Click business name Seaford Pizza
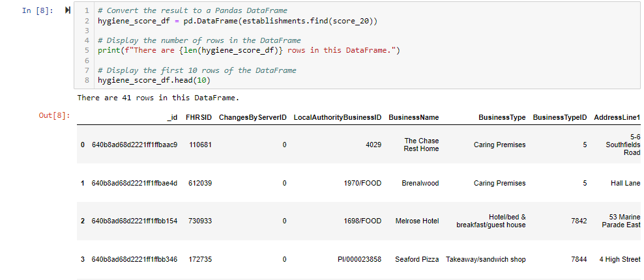This screenshot has height=280, width=644. 417,259
